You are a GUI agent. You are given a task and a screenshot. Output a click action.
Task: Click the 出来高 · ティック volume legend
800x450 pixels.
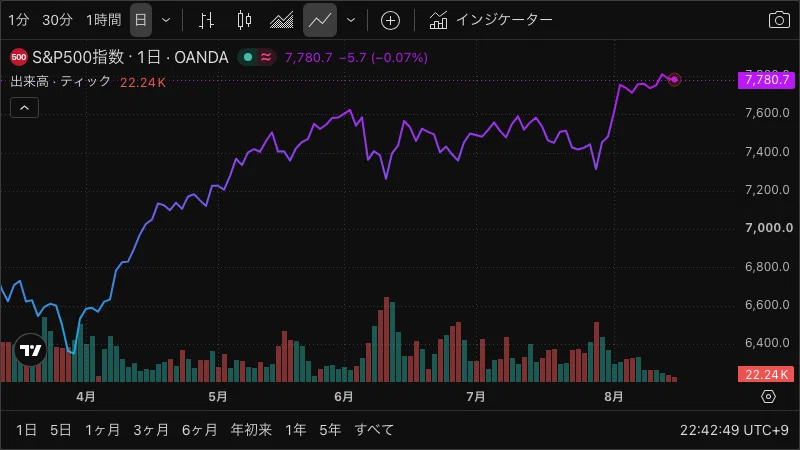click(x=60, y=82)
